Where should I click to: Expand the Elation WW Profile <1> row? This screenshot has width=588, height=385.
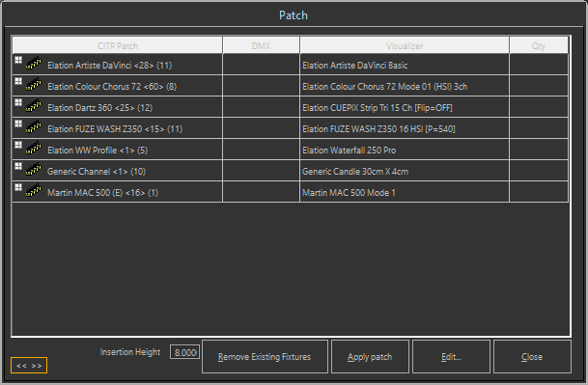coord(18,145)
